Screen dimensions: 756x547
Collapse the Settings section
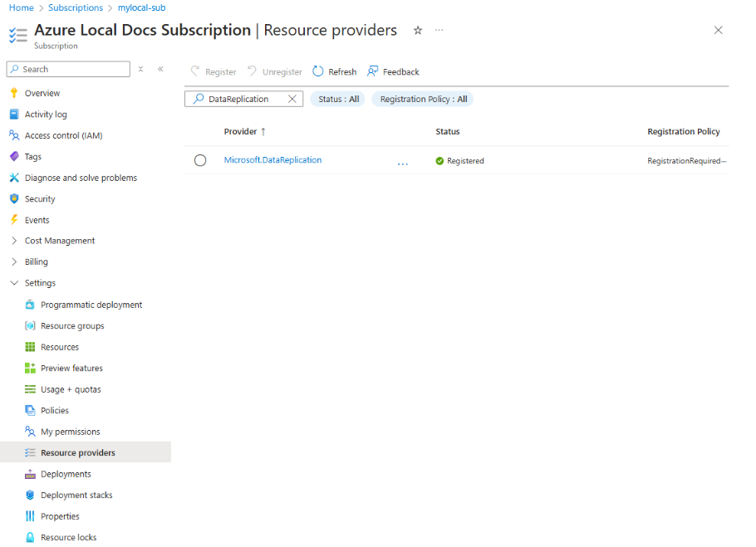click(13, 283)
